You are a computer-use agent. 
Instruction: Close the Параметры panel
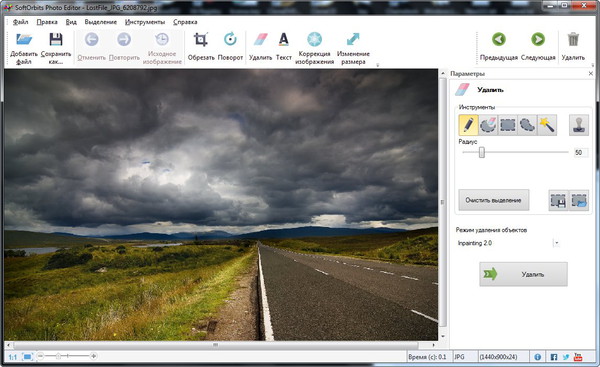[590, 73]
